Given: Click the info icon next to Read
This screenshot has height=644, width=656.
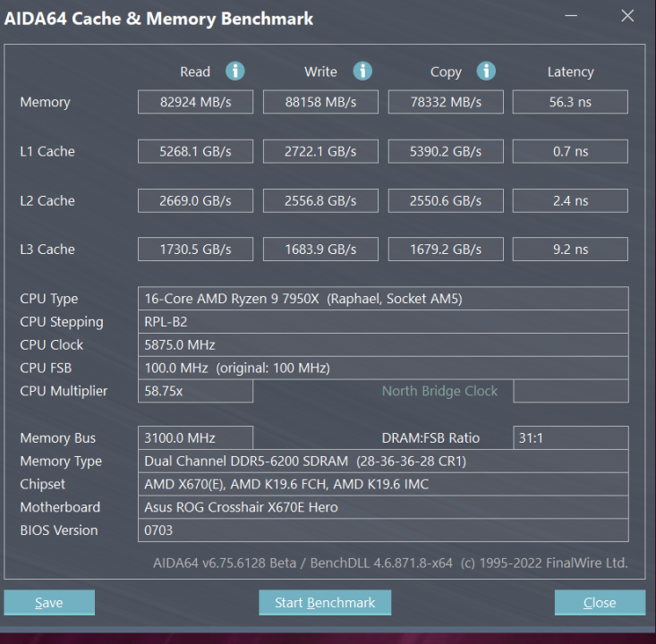Looking at the screenshot, I should (x=235, y=72).
